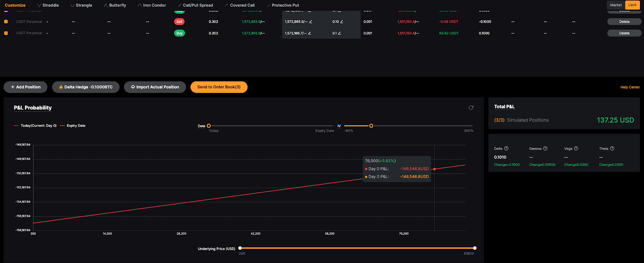Click the Gamma question mark icon
Viewport: 644px width, 263px height.
pyautogui.click(x=545, y=149)
